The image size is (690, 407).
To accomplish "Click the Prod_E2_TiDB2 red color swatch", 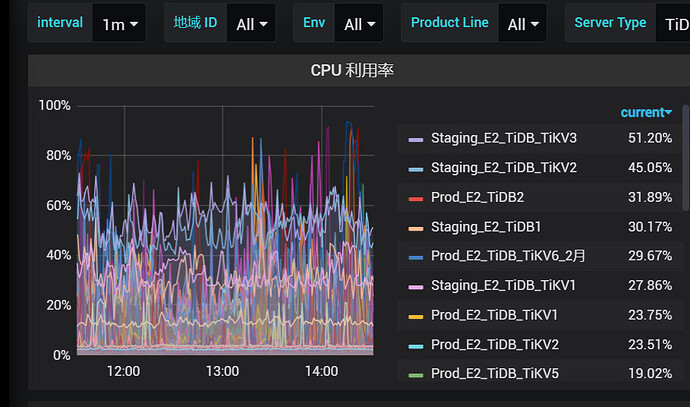I will (416, 198).
